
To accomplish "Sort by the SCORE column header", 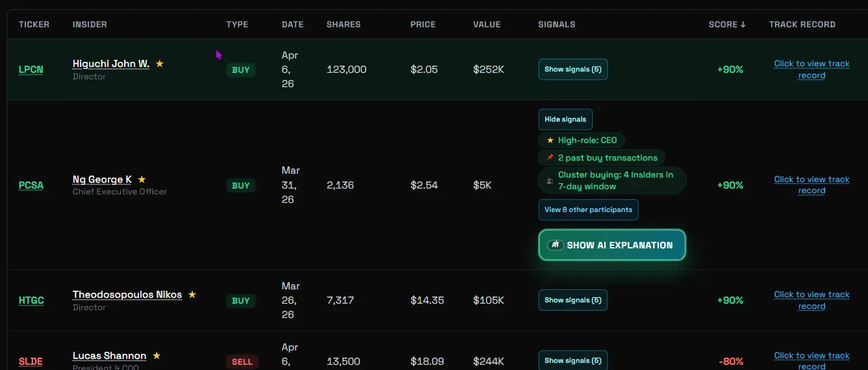I will pyautogui.click(x=727, y=25).
